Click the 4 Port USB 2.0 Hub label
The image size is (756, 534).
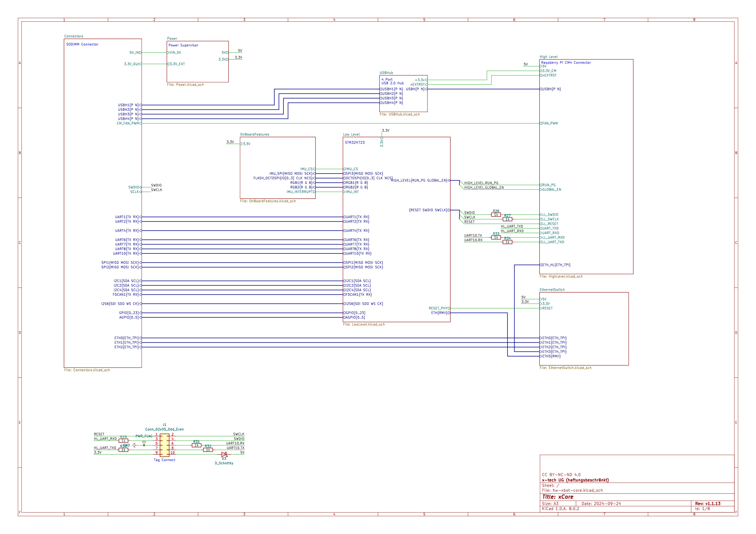(392, 81)
